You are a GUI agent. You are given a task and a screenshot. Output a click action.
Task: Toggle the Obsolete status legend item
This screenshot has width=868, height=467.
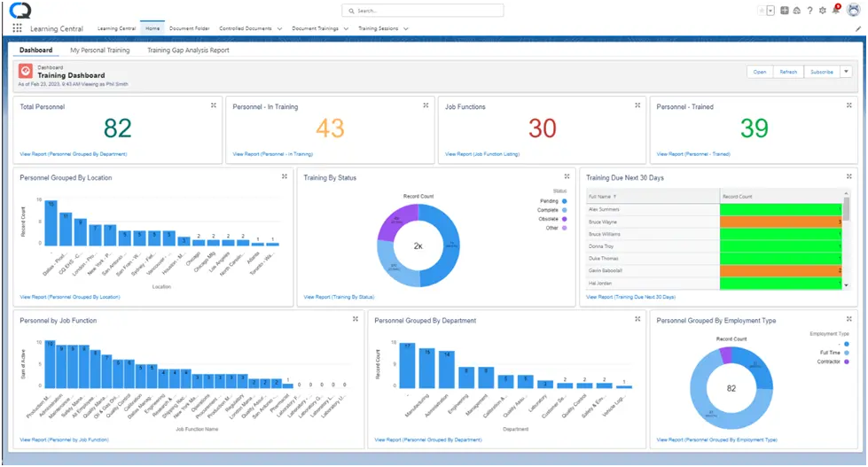click(x=552, y=219)
